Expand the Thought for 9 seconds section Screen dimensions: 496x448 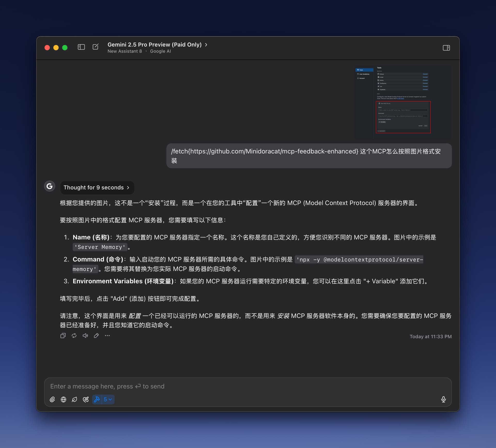(x=97, y=188)
